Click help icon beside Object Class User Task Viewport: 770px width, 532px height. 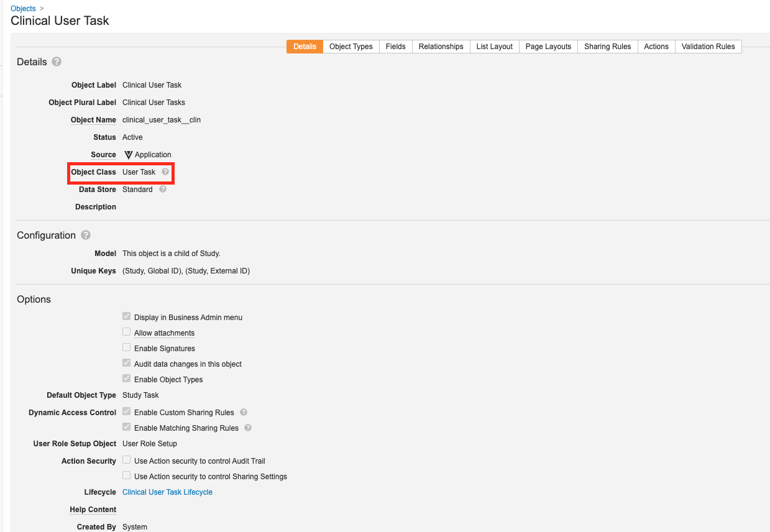tap(165, 172)
